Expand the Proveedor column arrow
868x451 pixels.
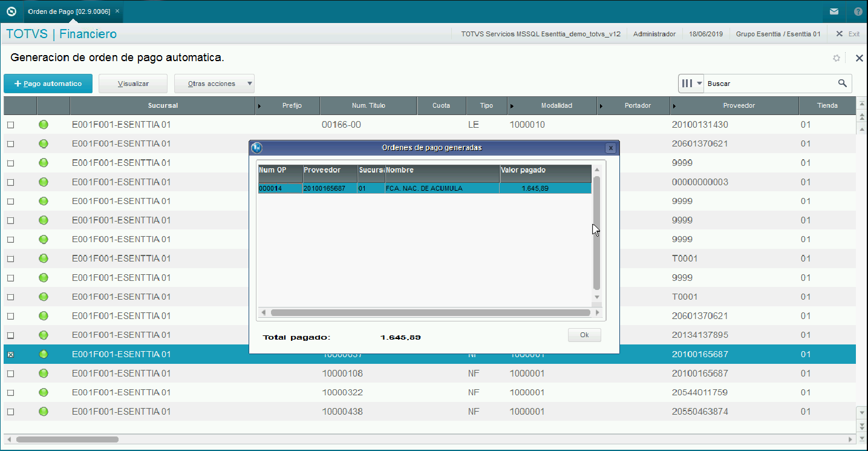point(674,106)
